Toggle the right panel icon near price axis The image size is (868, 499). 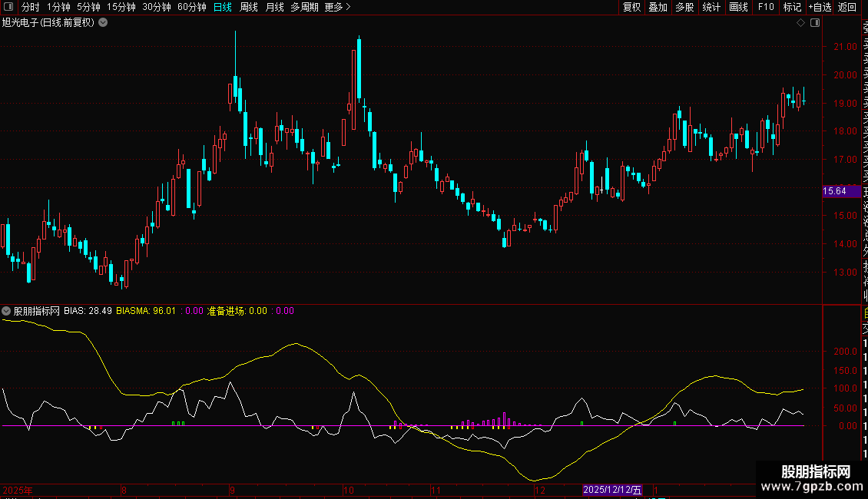tap(815, 23)
